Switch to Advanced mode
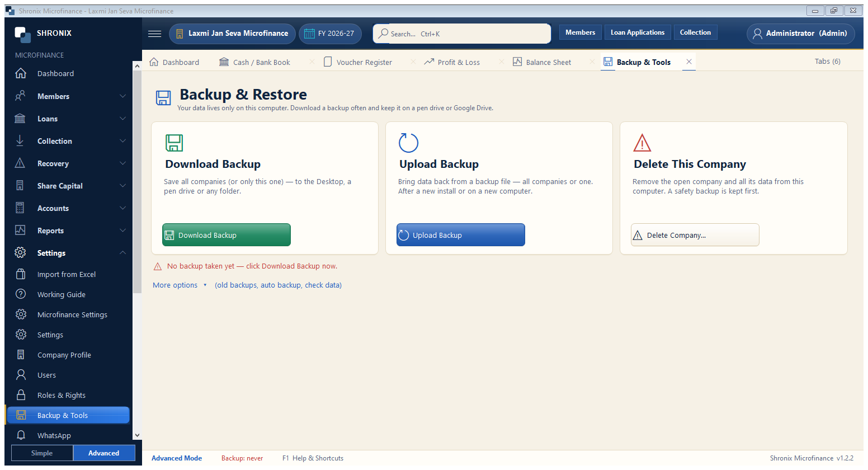Image resolution: width=868 pixels, height=470 pixels. 104,453
